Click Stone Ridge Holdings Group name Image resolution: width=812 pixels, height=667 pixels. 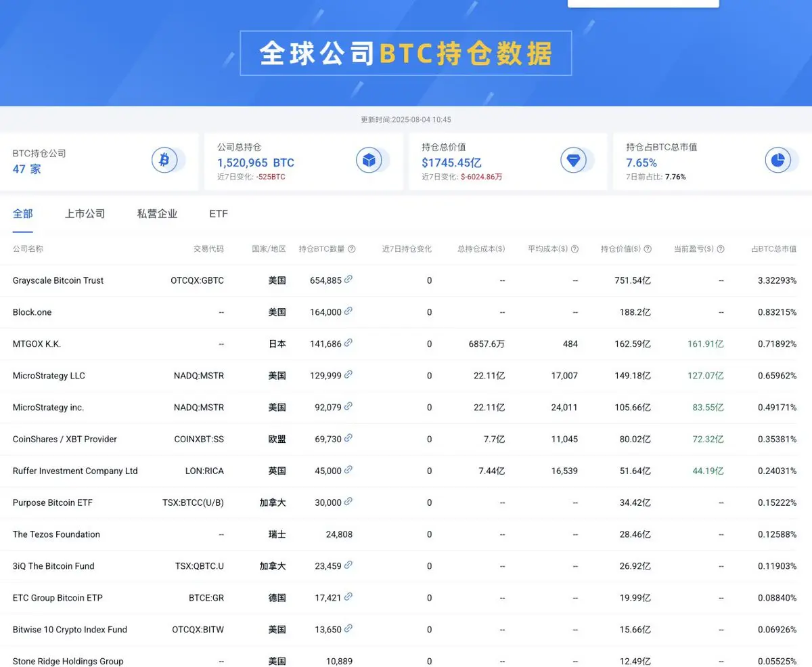68,662
